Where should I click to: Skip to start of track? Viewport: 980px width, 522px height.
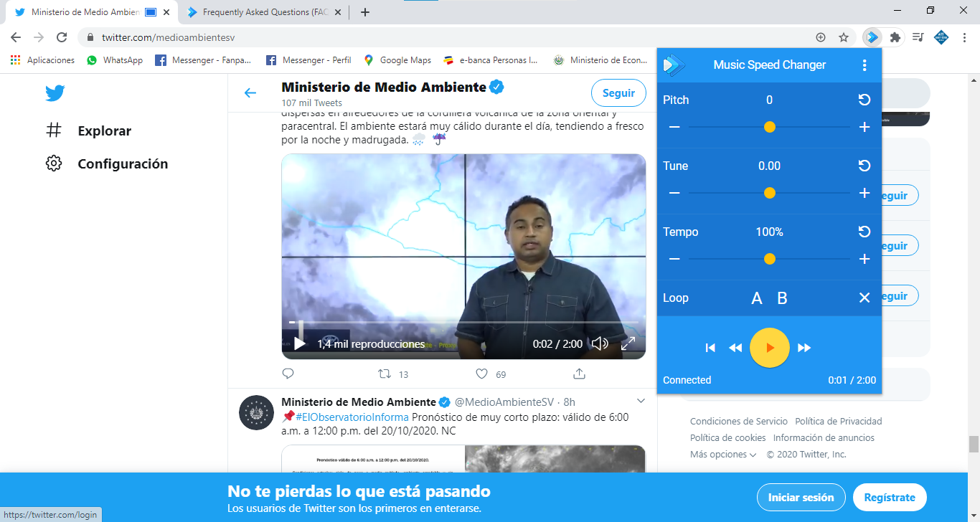pos(710,348)
